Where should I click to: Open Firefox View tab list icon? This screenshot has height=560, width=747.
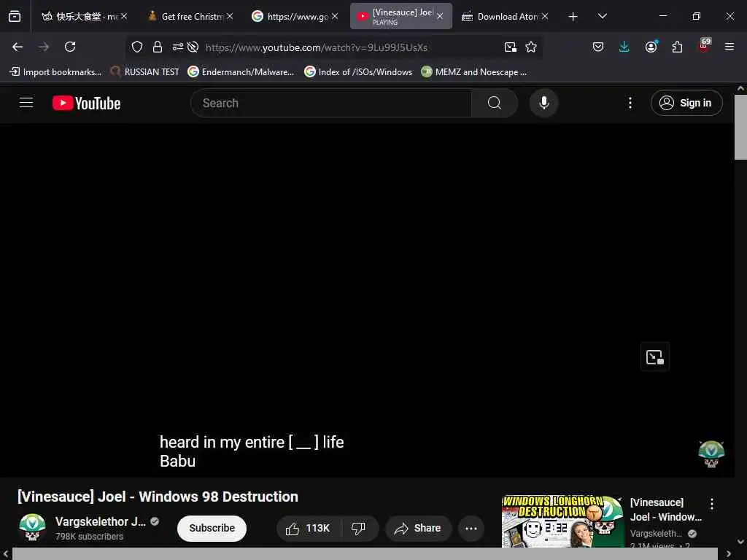(x=15, y=16)
